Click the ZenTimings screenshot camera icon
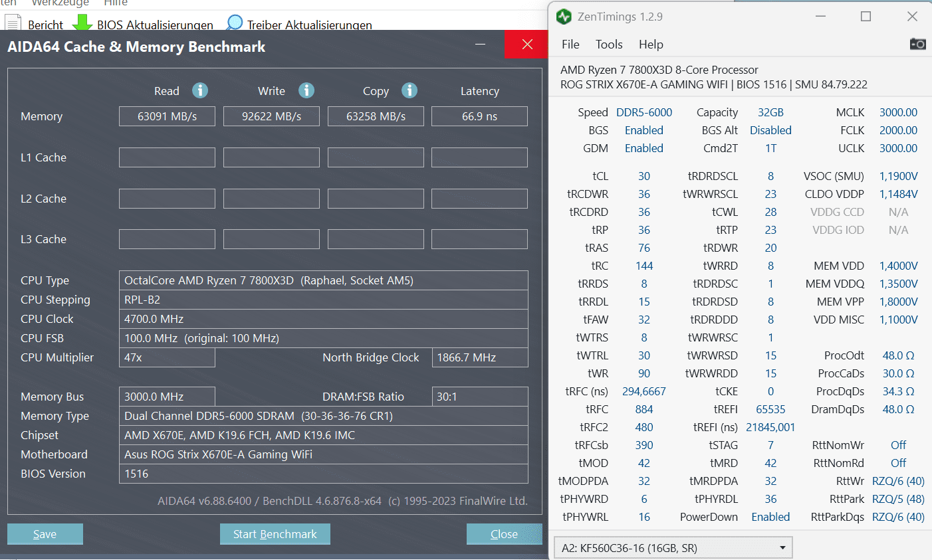The image size is (932, 560). click(x=917, y=44)
